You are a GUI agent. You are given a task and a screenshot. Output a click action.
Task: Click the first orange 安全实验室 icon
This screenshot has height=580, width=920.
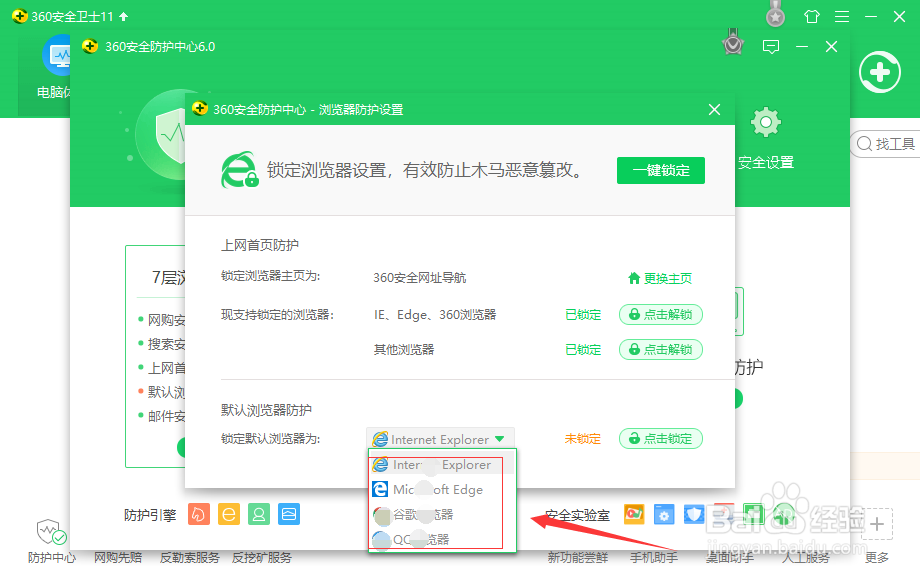tap(634, 514)
